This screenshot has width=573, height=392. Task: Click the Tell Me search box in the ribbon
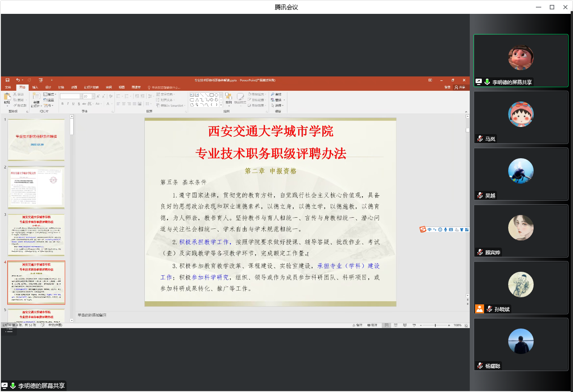[x=164, y=88]
